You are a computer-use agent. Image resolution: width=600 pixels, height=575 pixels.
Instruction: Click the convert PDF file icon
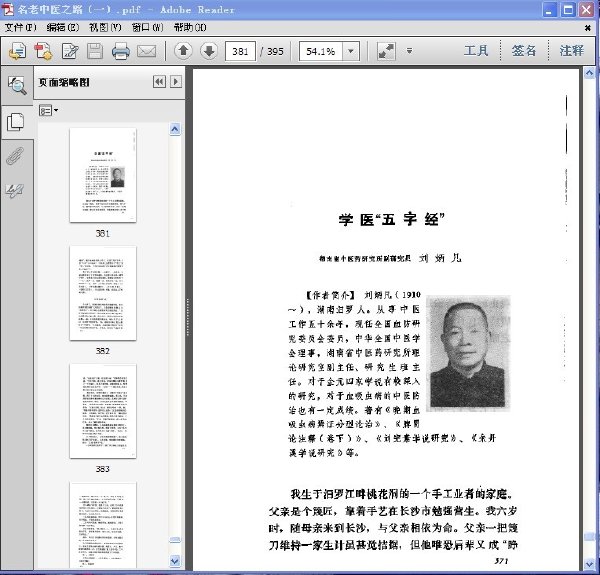(43, 50)
